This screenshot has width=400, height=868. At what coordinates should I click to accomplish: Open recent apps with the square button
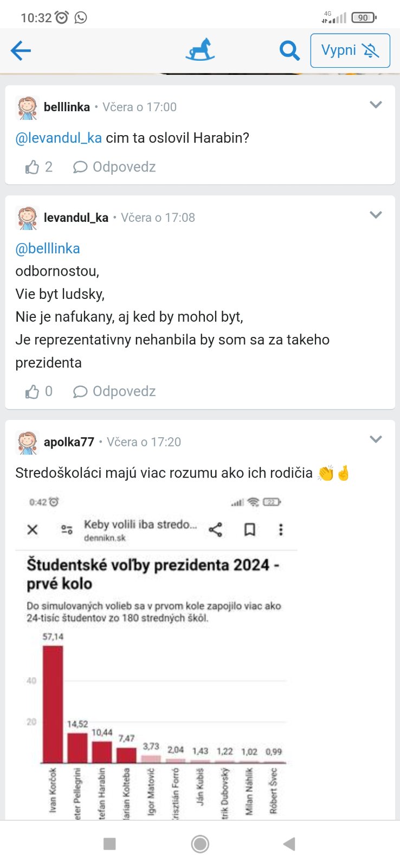coord(109,844)
